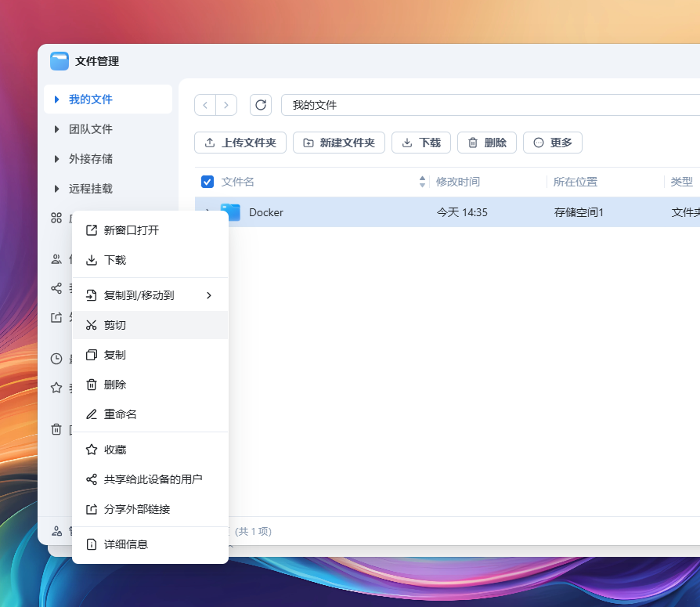Open the 更多 toolbar menu

click(x=552, y=143)
